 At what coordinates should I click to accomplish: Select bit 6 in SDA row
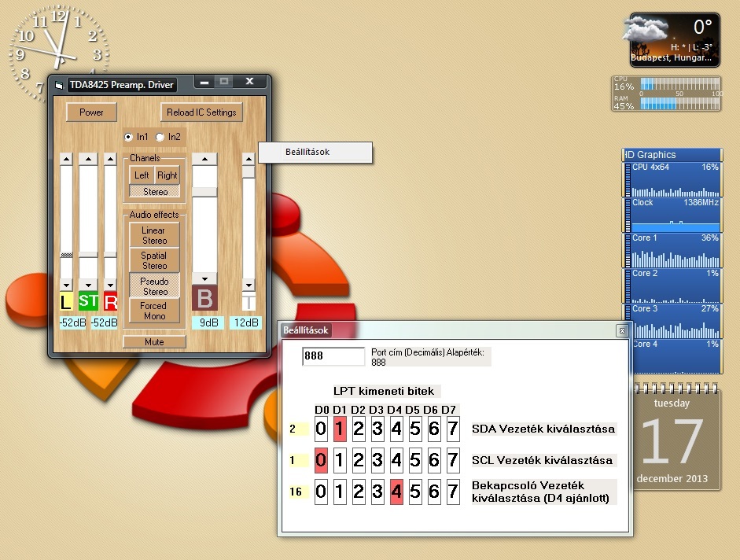click(x=434, y=429)
